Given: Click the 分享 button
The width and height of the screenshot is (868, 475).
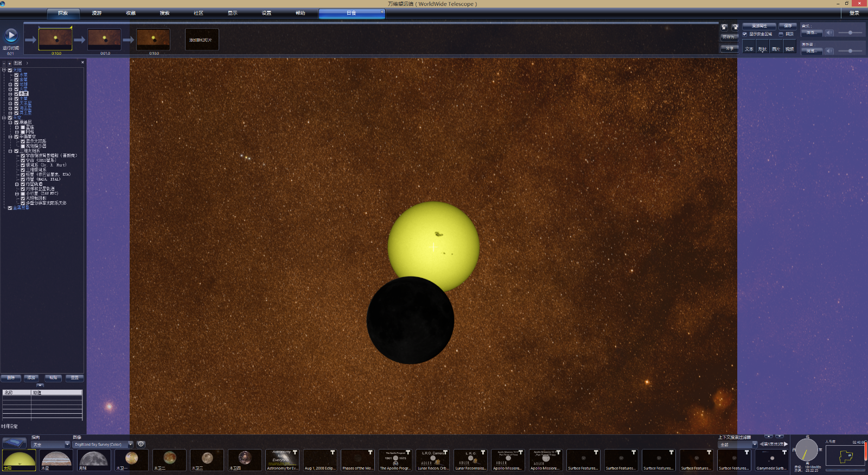Looking at the screenshot, I should (x=730, y=48).
